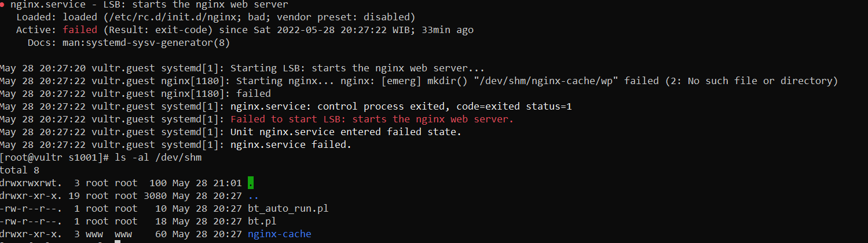
Task: Click the red 'Failed to start LSB' message
Action: coord(372,119)
